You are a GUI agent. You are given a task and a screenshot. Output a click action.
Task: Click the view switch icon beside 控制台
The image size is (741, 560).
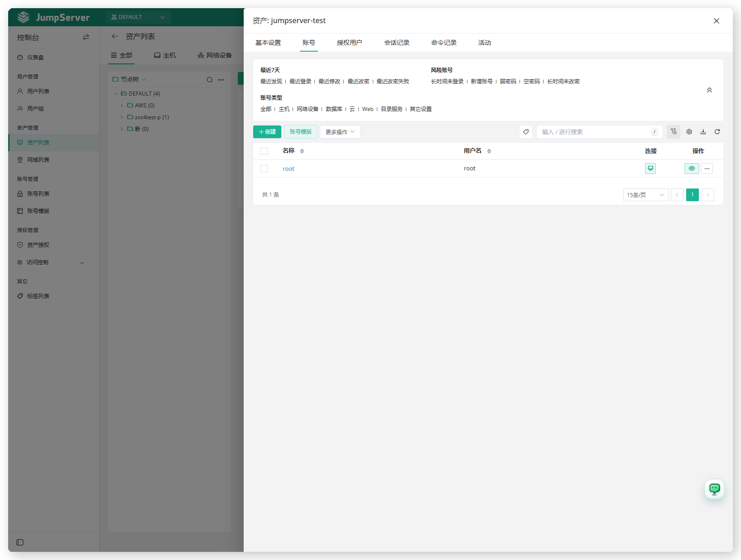(x=86, y=38)
